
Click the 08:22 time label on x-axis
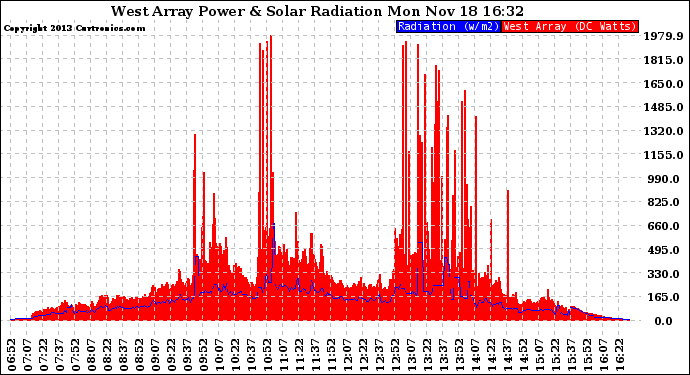pyautogui.click(x=108, y=355)
